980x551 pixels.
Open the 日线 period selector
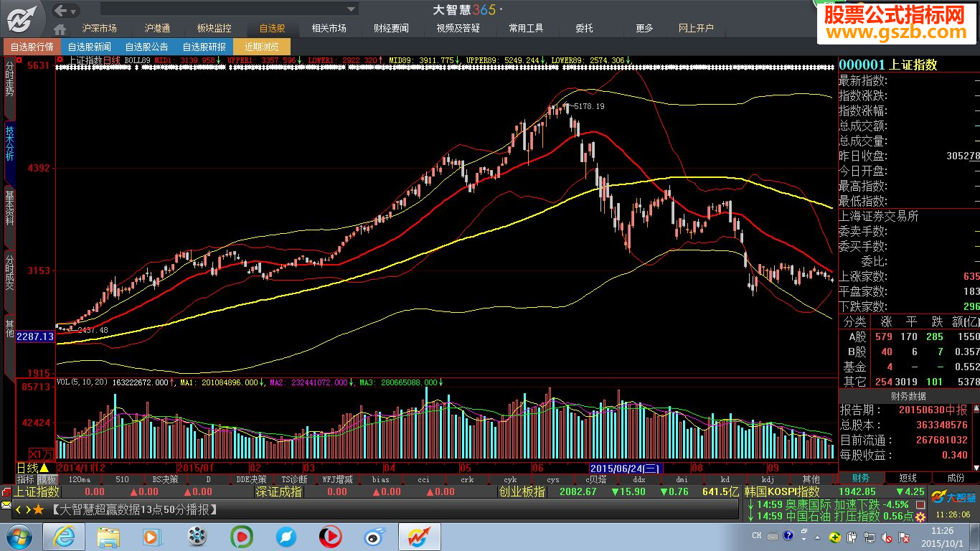(x=31, y=467)
